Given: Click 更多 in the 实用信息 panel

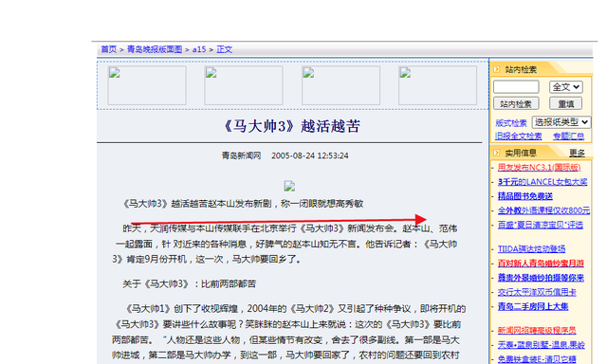Looking at the screenshot, I should tap(577, 154).
